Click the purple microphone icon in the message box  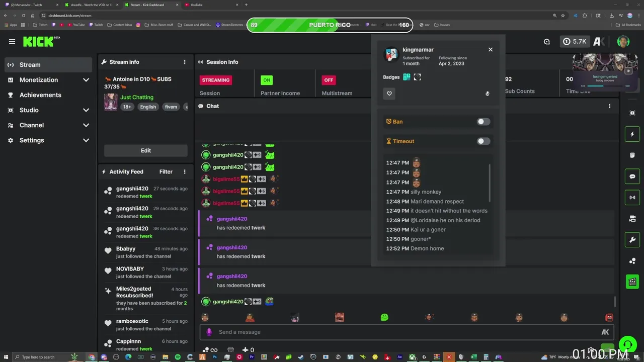(209, 332)
